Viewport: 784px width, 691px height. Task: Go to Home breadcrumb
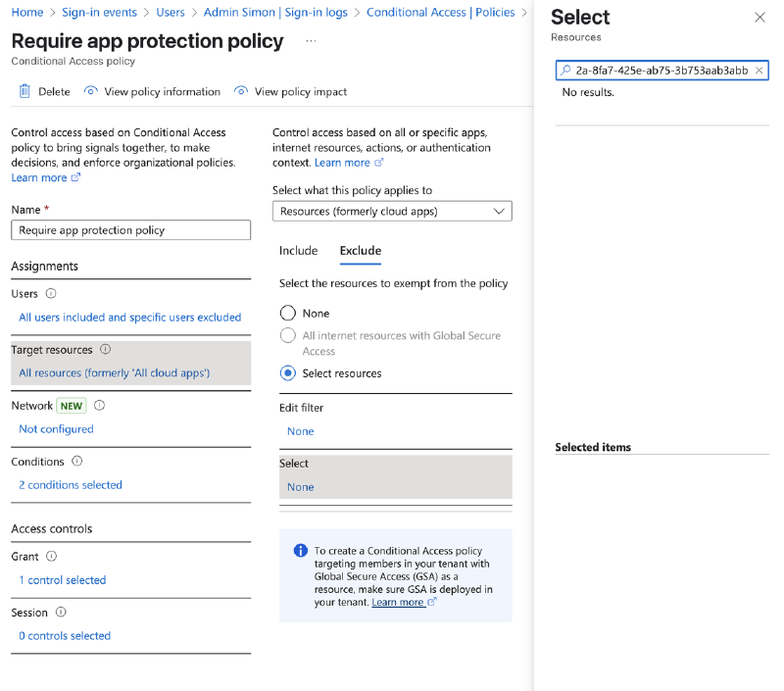point(27,13)
